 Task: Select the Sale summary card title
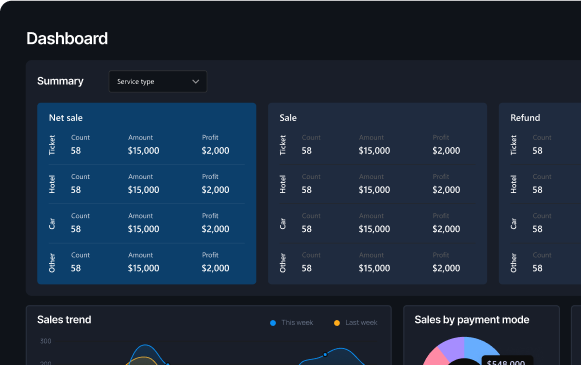tap(288, 118)
